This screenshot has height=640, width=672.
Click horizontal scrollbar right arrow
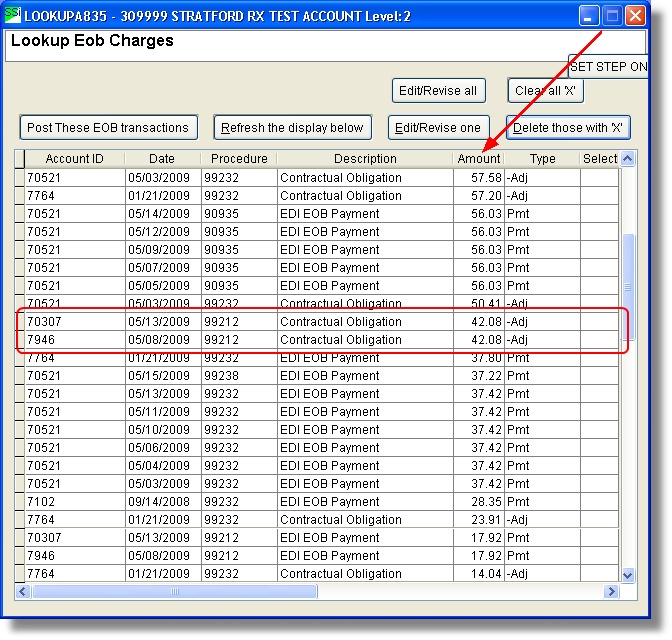pyautogui.click(x=611, y=592)
